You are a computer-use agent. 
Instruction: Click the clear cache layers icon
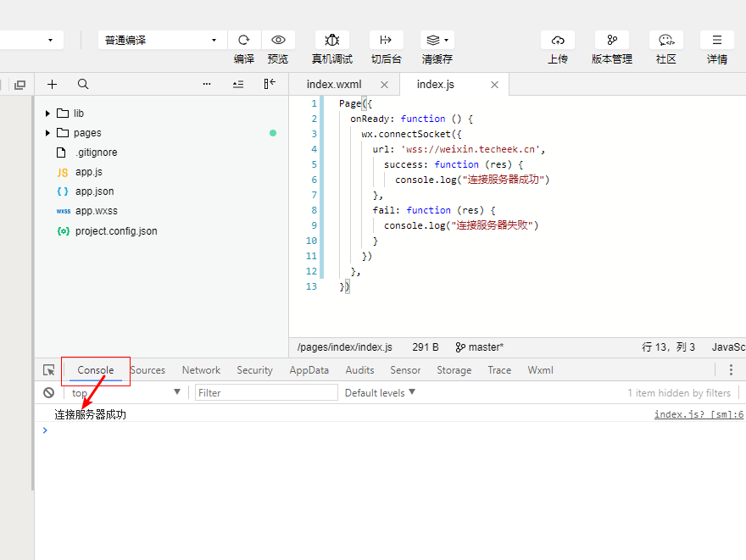tap(437, 40)
